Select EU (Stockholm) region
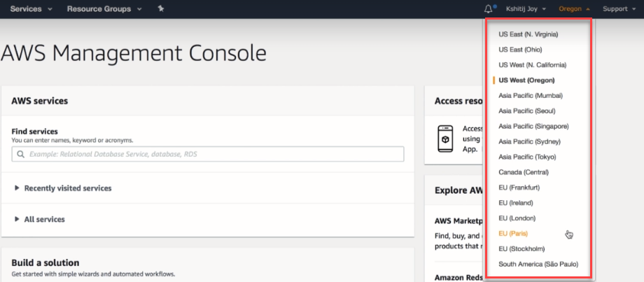This screenshot has height=282, width=644. pyautogui.click(x=521, y=248)
